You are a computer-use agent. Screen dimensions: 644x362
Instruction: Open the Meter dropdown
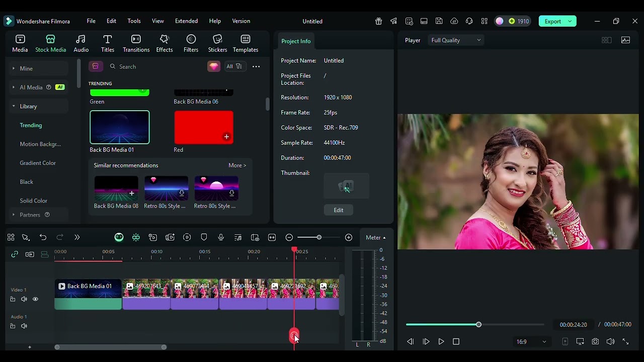pos(375,237)
